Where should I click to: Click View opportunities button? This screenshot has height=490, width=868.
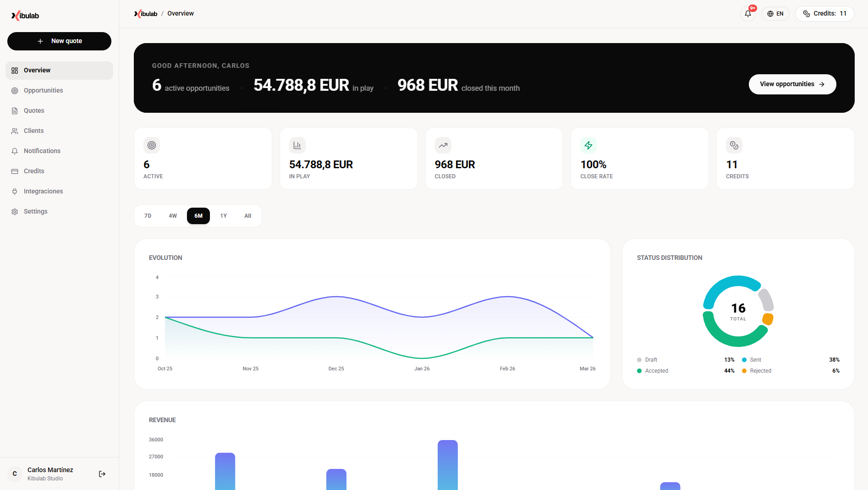tap(792, 84)
